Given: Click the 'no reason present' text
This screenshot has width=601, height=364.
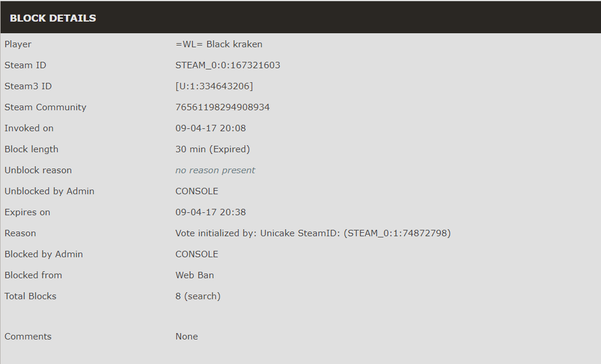Looking at the screenshot, I should click(x=215, y=170).
